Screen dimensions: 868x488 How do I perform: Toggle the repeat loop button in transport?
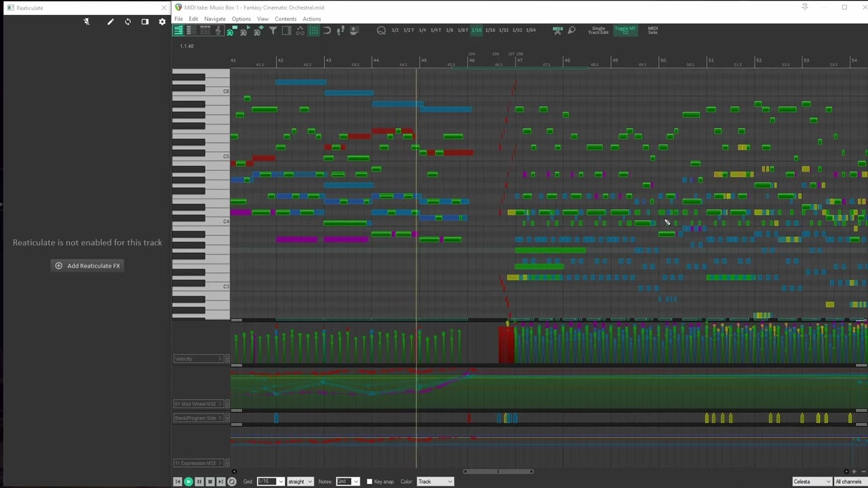pos(232,482)
